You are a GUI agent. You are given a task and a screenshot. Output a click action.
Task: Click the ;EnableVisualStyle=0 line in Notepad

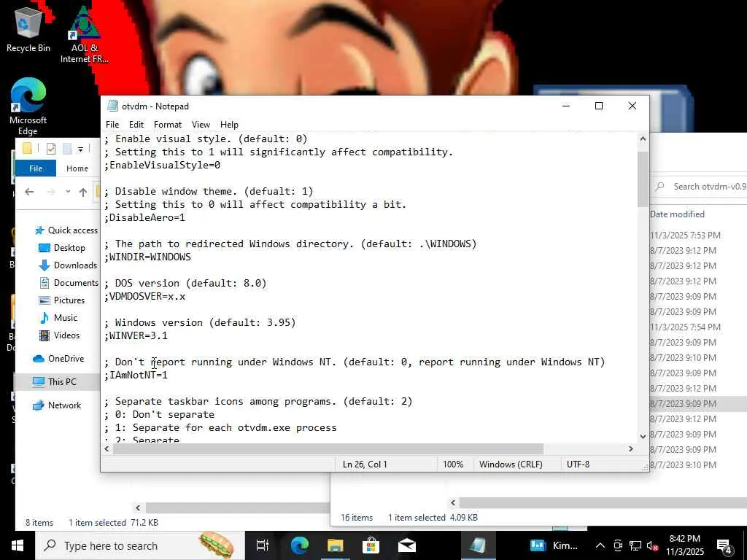pos(163,166)
